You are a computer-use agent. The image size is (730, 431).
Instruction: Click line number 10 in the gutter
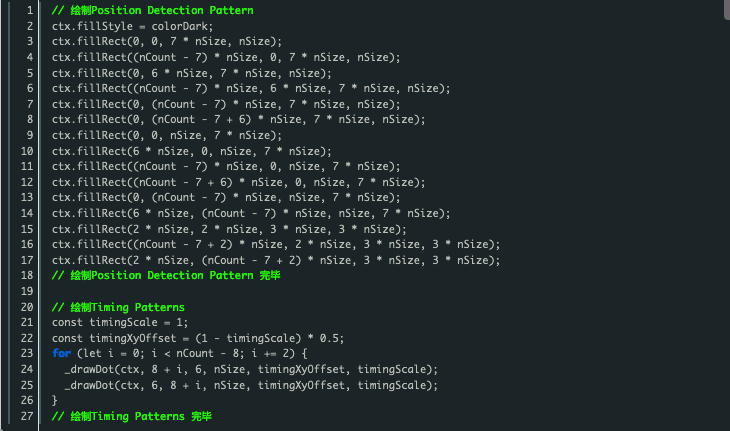[27, 151]
